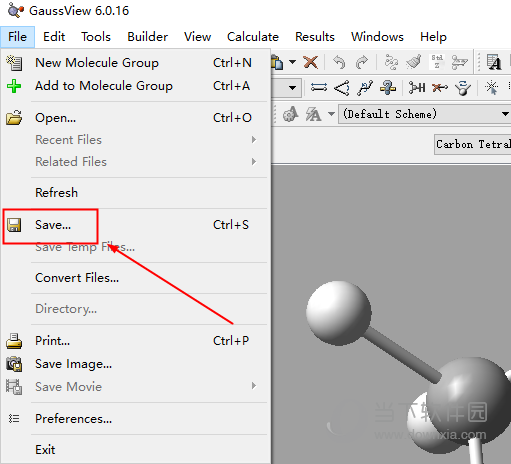Viewport: 511px width, 464px height.
Task: Open the Calculate menu
Action: coord(253,37)
